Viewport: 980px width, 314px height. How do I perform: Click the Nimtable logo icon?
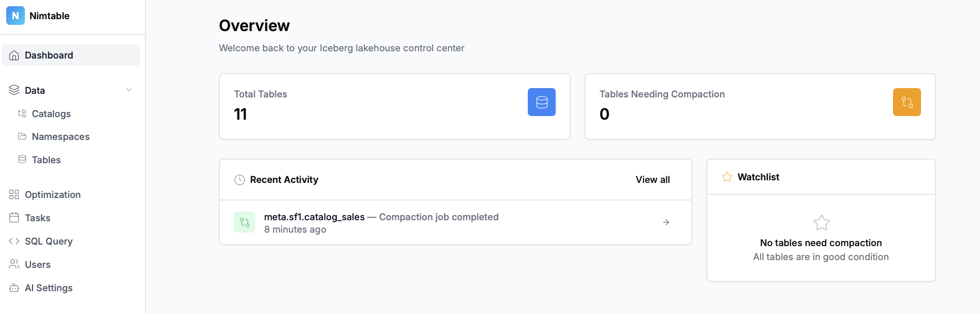point(16,16)
